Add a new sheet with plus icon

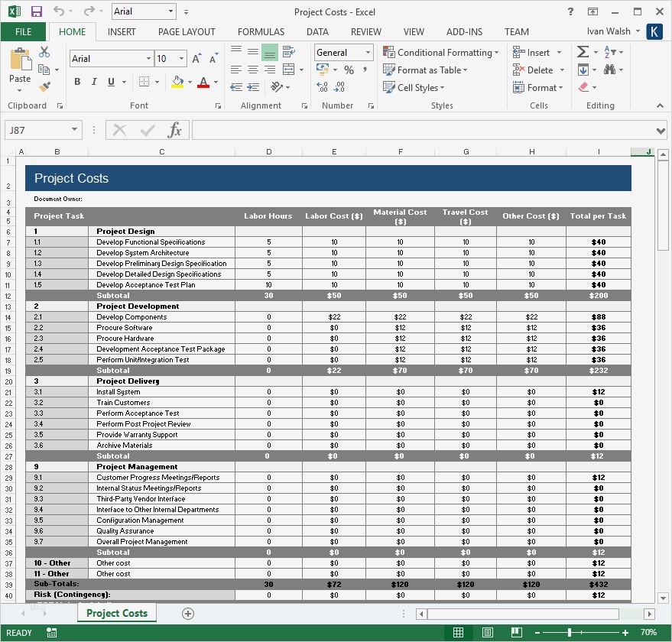click(188, 614)
